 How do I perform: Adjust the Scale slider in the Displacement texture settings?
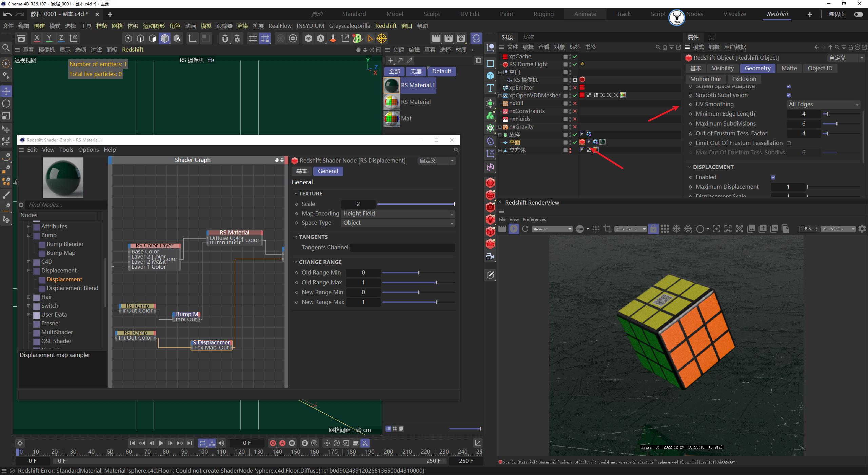(416, 204)
